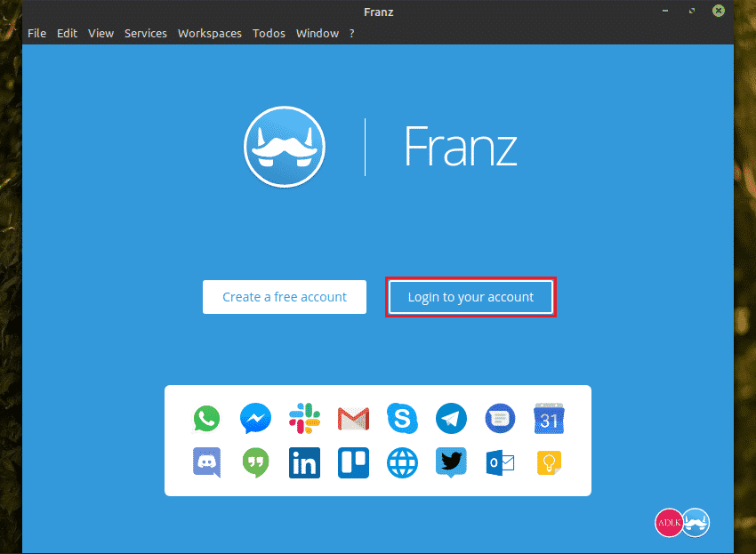Click the WhatsApp service icon
The width and height of the screenshot is (756, 554).
pos(207,419)
